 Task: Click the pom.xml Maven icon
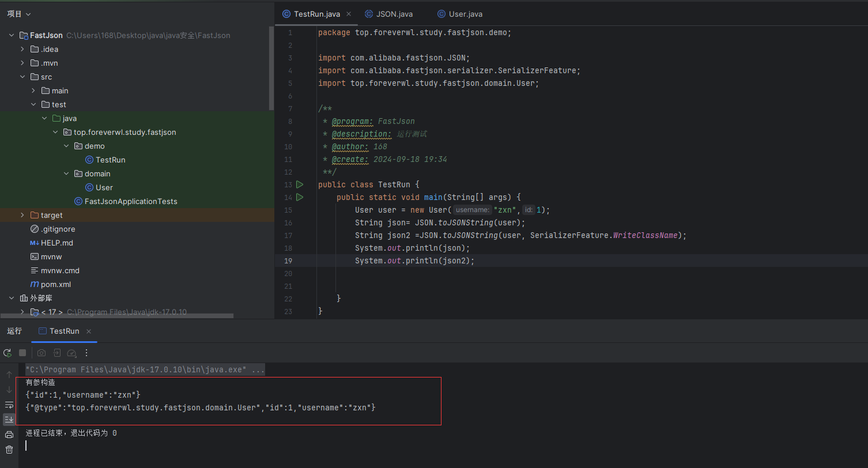35,284
